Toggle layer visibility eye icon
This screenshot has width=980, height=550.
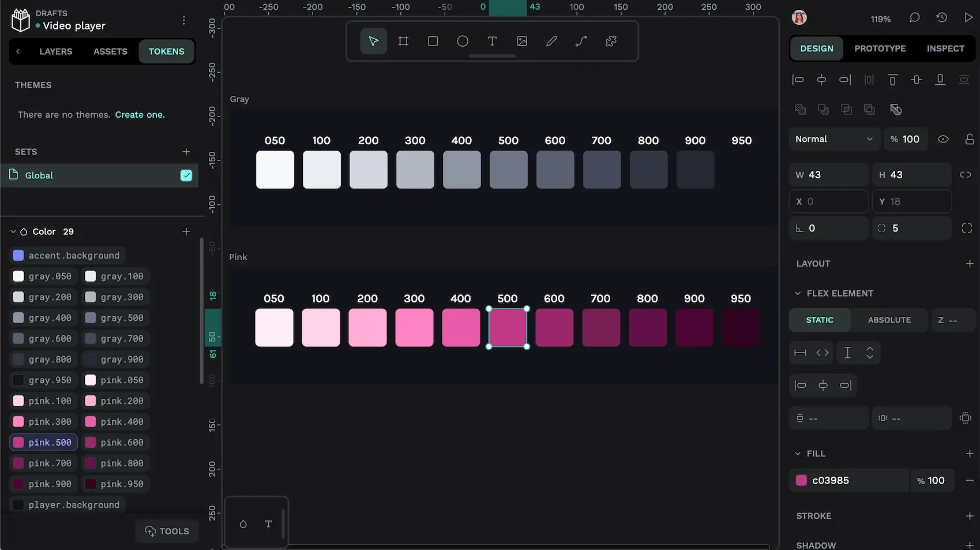point(943,139)
